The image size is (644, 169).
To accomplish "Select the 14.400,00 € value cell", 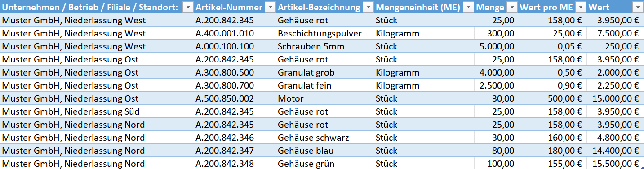I will [x=615, y=151].
